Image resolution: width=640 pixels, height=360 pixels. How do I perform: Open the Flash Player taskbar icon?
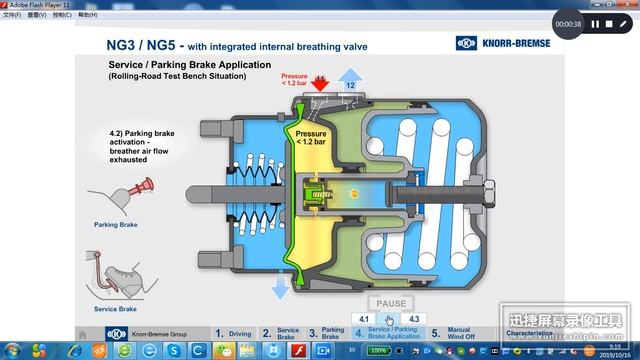click(x=299, y=351)
